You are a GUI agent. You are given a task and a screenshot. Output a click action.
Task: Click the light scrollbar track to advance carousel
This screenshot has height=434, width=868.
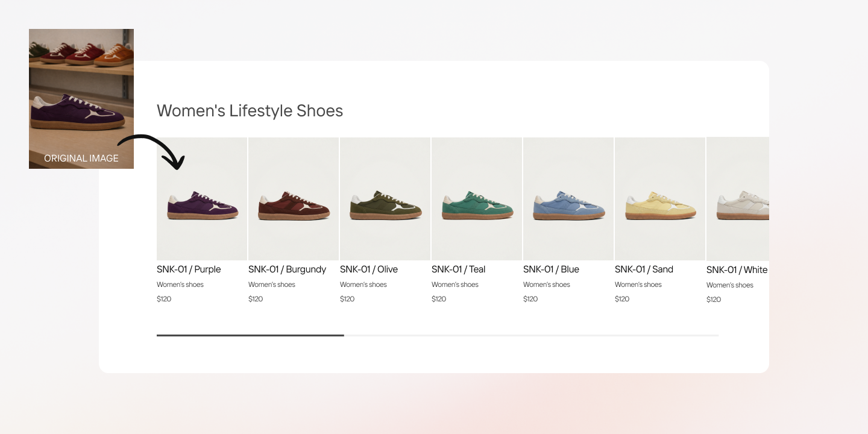point(530,335)
